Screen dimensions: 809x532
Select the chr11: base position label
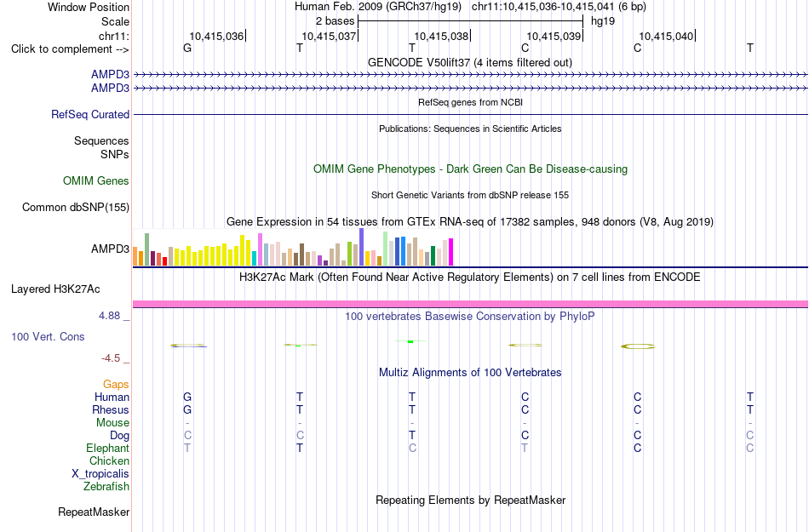coord(114,36)
